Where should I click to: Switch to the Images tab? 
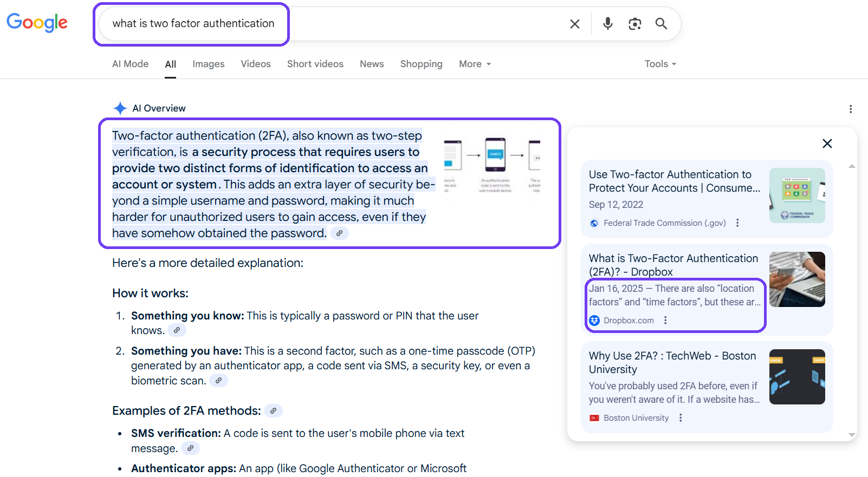tap(208, 64)
